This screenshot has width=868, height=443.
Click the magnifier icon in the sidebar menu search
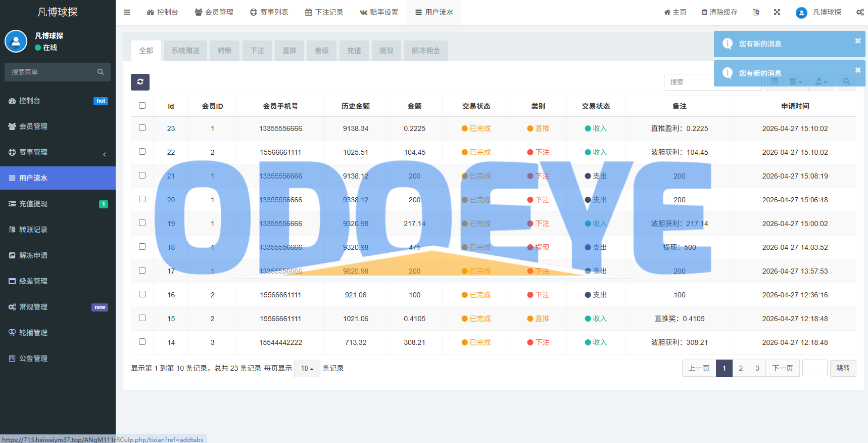pos(101,72)
